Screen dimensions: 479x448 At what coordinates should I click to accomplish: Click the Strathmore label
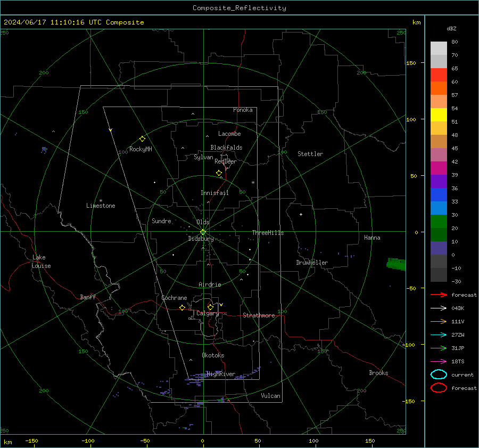259,315
